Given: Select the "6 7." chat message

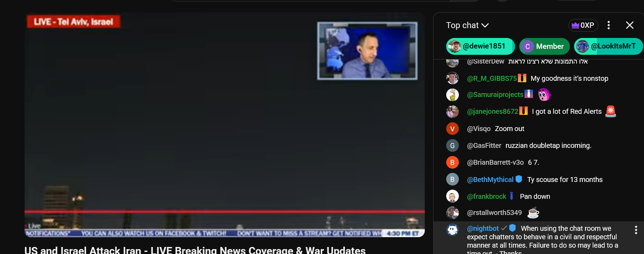Looking at the screenshot, I should pos(533,162).
